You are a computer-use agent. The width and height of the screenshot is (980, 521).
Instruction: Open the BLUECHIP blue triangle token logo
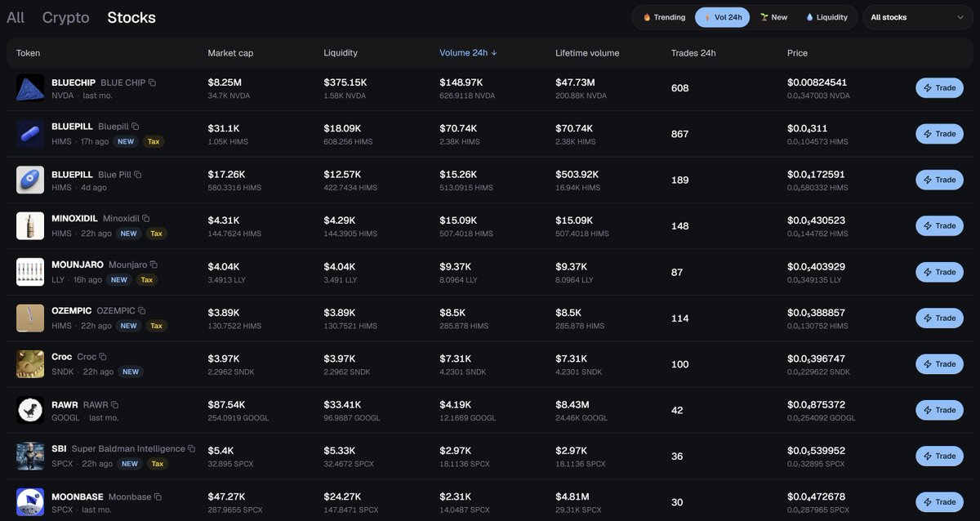pos(30,88)
